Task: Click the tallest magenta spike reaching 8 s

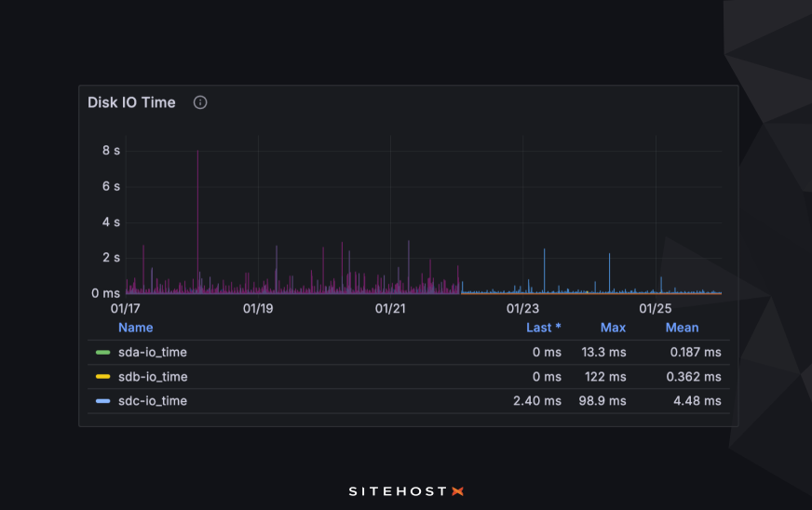Action: [197, 186]
